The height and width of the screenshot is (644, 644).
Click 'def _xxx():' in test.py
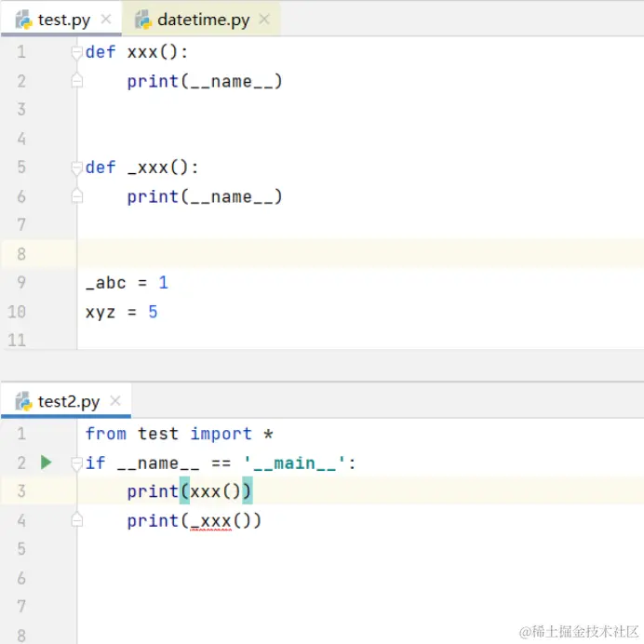point(142,168)
